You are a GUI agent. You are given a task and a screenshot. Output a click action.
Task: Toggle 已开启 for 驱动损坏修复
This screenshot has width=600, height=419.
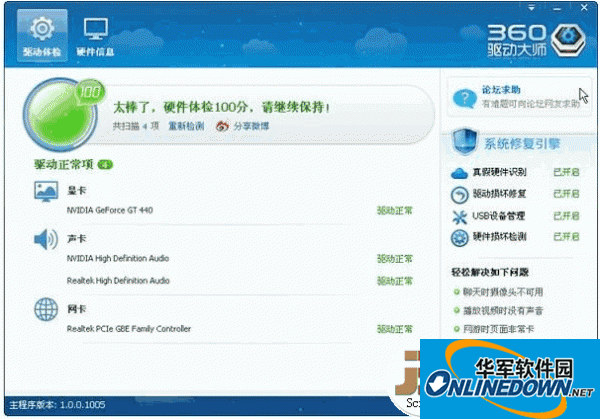pos(566,194)
